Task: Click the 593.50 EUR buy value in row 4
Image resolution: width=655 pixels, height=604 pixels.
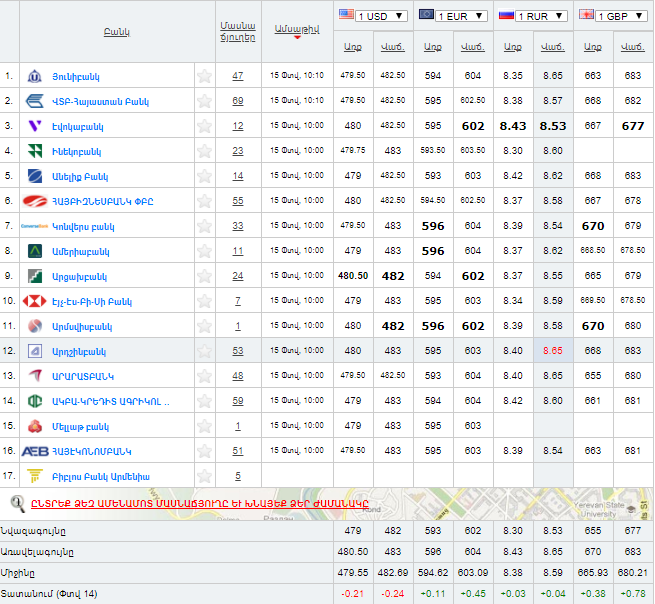Action: (433, 150)
